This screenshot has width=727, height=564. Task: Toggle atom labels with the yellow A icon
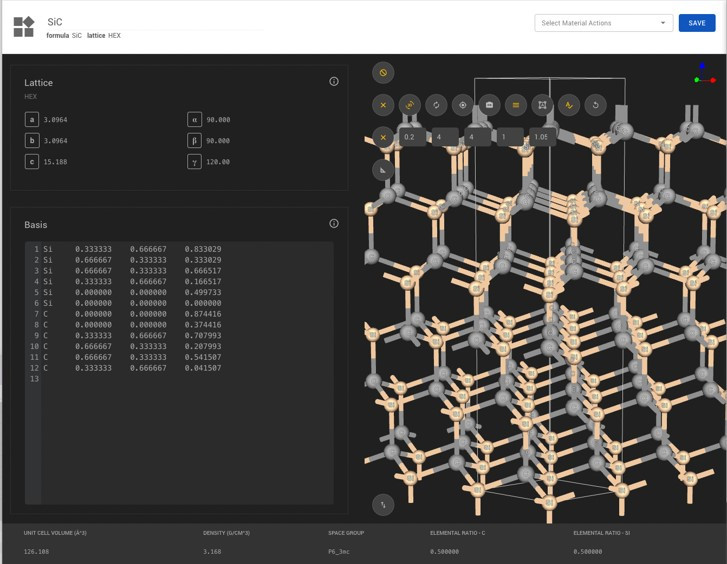(x=569, y=105)
